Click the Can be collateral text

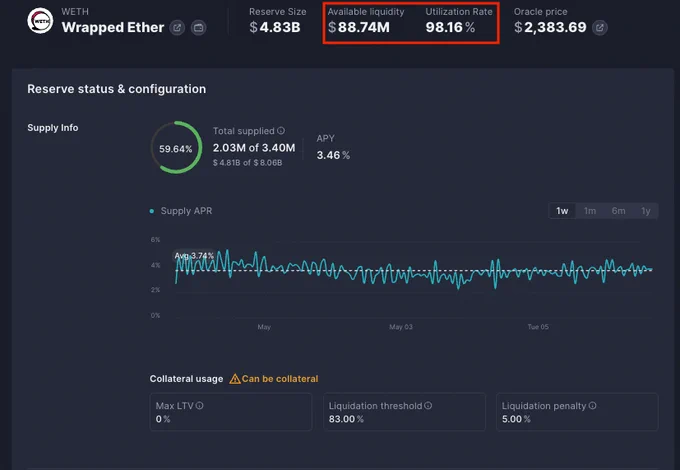point(280,379)
